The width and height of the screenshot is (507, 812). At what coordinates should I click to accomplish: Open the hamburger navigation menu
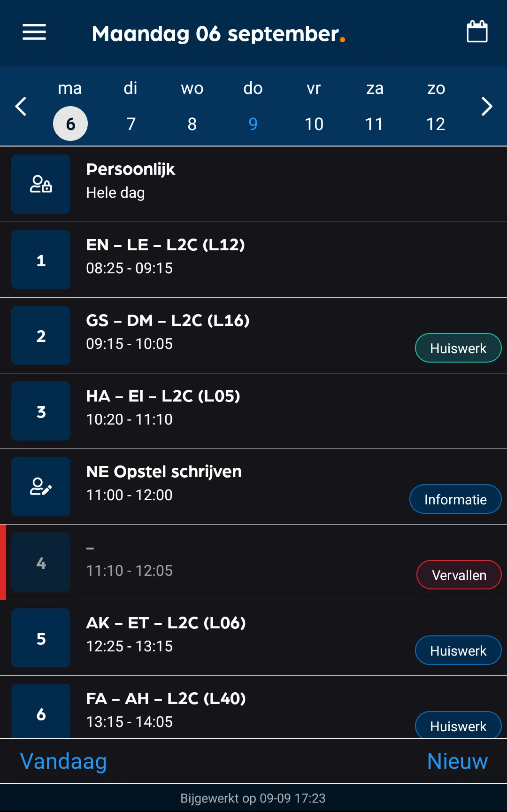(33, 32)
